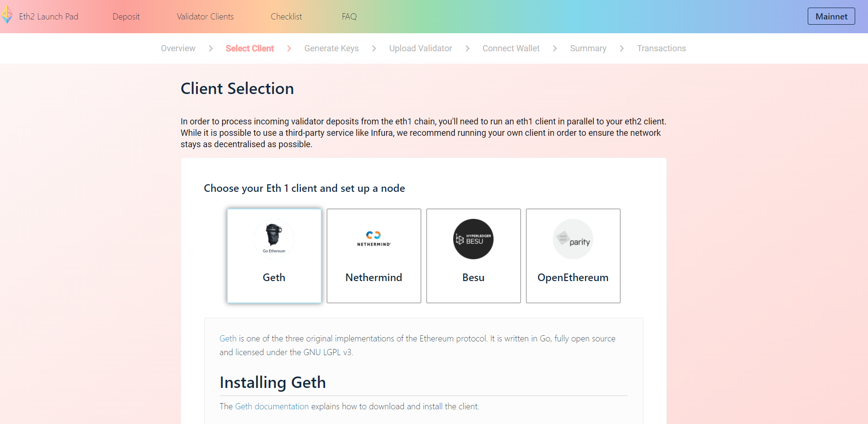868x424 pixels.
Task: Go to Validator Clients page
Action: [205, 17]
